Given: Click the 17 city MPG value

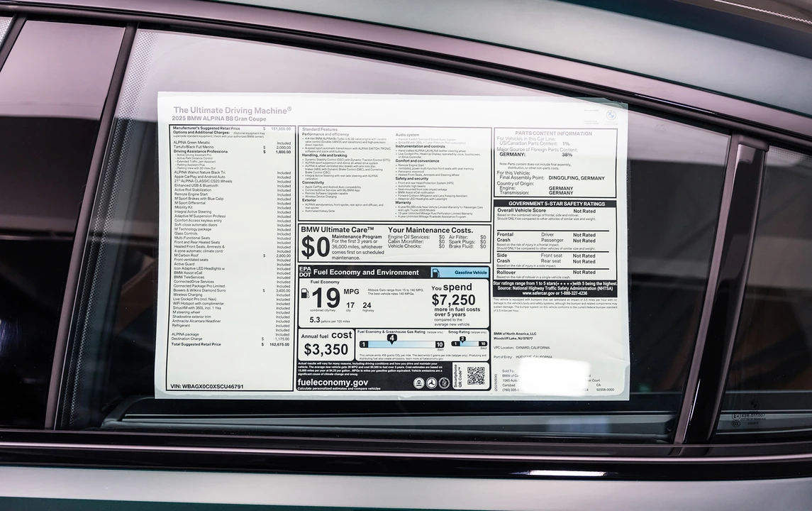Looking at the screenshot, I should click(x=350, y=305).
